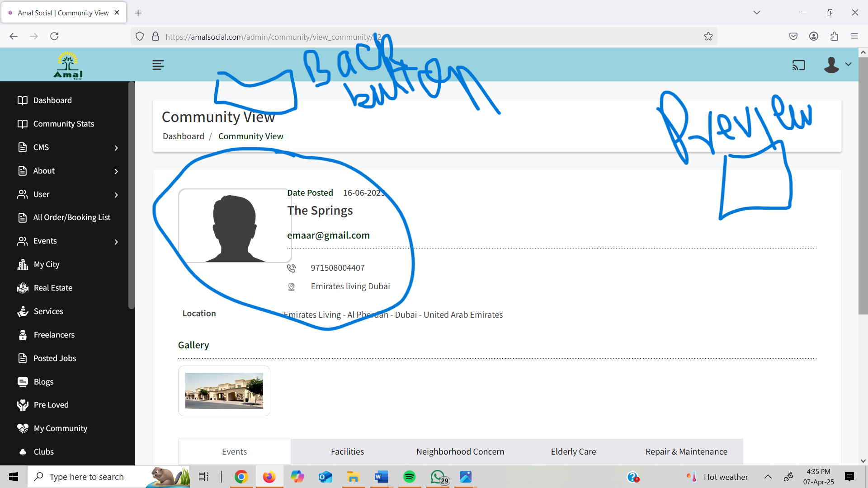Click the My Community handshake icon
Viewport: 868px width, 488px height.
(x=23, y=428)
